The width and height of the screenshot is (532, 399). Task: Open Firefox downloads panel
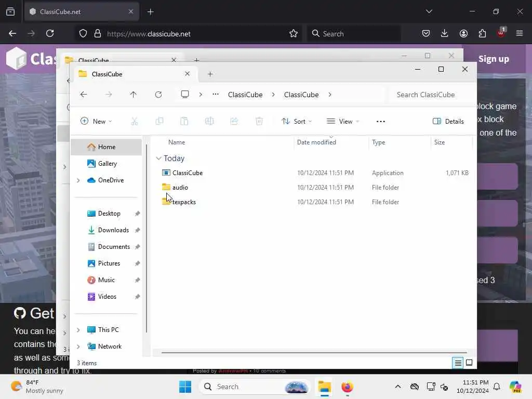click(x=445, y=33)
